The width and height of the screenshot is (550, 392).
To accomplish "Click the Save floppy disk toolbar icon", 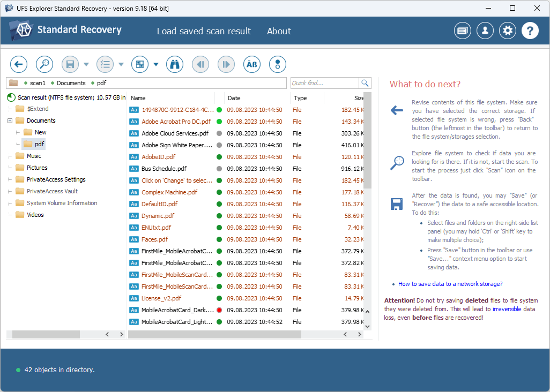I will coord(70,64).
